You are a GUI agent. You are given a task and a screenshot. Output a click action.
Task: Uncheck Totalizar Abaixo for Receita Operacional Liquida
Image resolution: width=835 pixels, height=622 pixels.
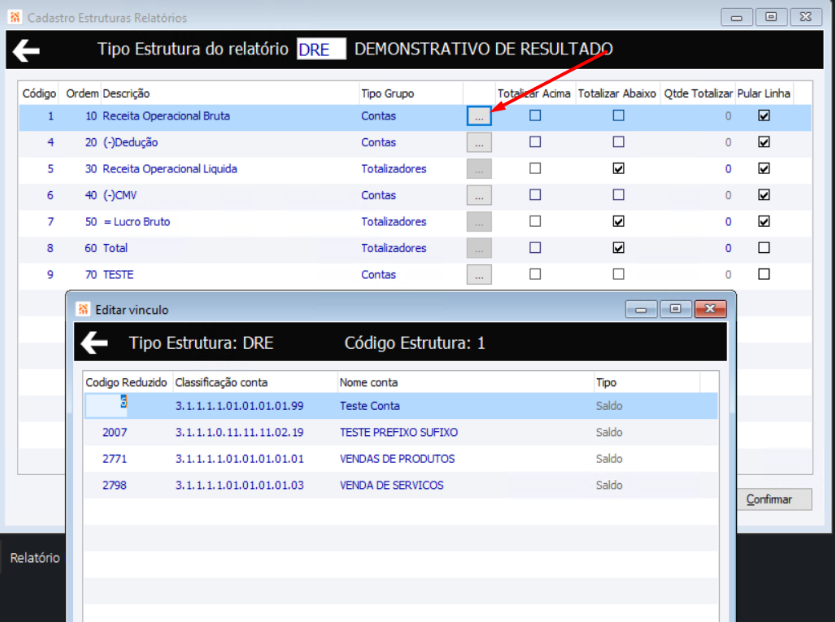(618, 168)
